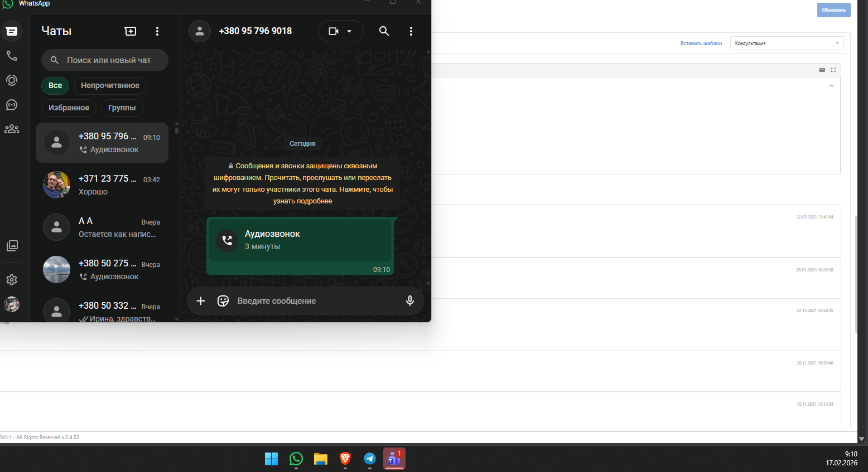
Task: Click the search or new chat field
Action: tap(105, 60)
